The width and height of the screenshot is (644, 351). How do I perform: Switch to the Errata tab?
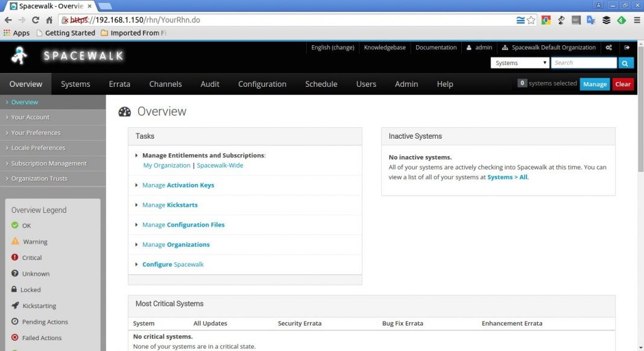pos(119,84)
